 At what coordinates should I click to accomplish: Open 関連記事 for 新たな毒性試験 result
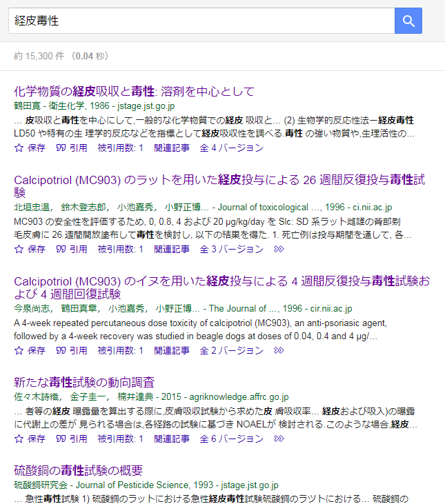[x=172, y=439]
